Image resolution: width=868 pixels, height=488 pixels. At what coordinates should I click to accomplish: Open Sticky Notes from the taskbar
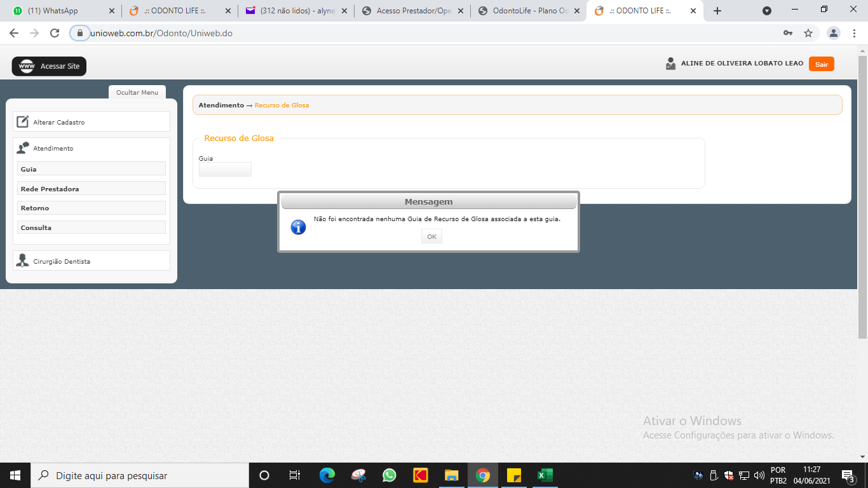pos(514,475)
